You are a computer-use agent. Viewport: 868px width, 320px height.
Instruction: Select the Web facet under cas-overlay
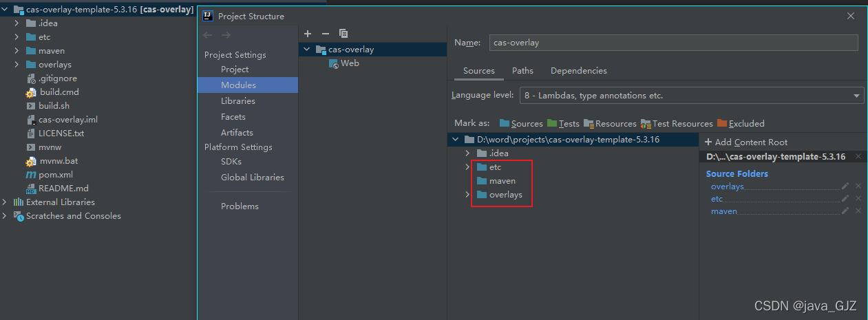(x=344, y=63)
